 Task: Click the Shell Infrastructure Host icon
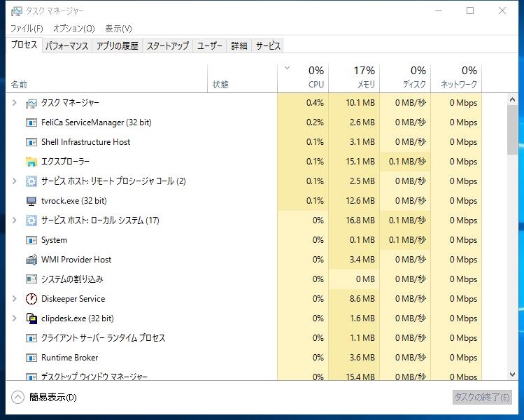tap(31, 142)
